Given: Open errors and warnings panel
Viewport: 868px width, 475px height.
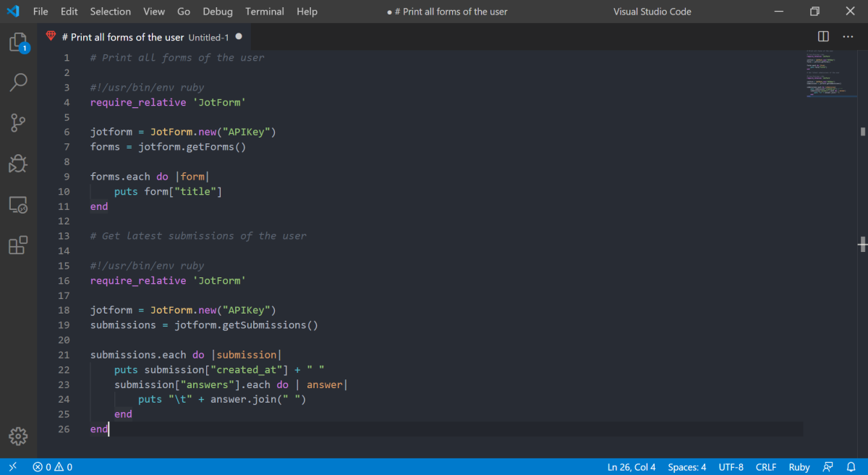Looking at the screenshot, I should 51,467.
